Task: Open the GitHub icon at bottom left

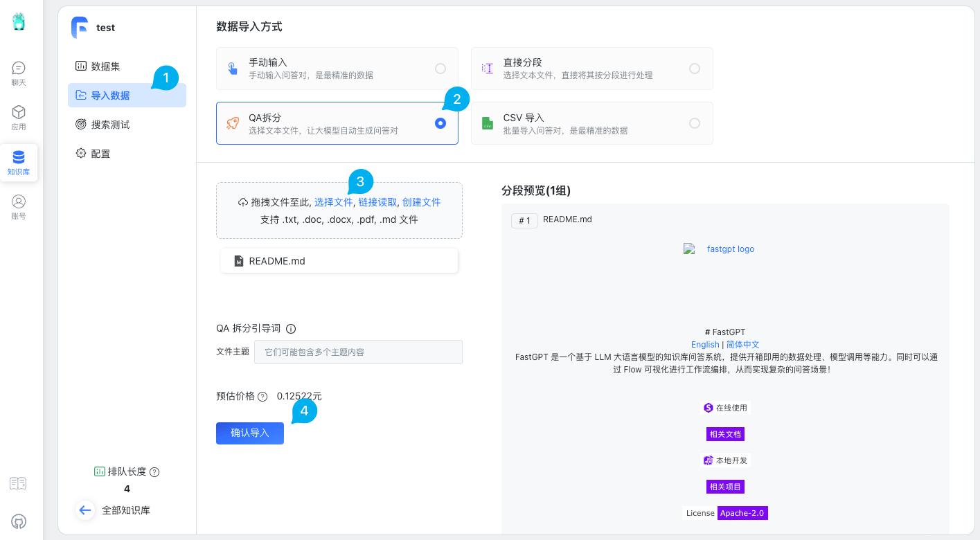Action: coord(17,521)
